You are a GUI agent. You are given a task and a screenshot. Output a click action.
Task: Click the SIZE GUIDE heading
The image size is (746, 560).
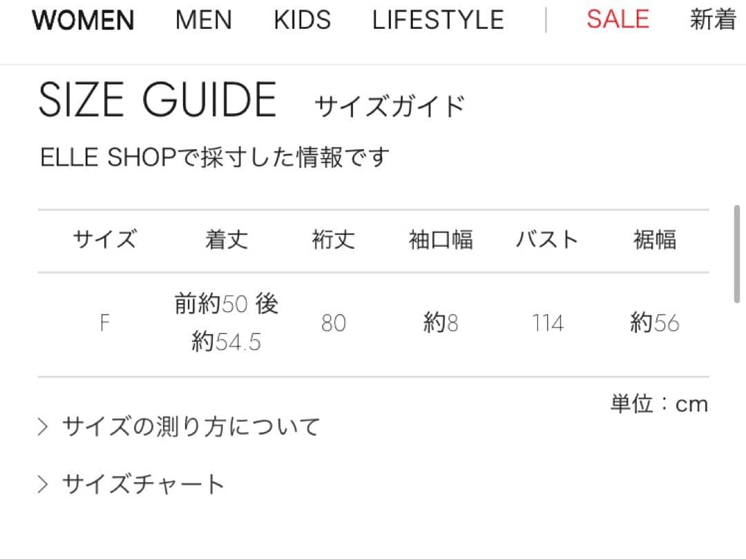pos(157,101)
